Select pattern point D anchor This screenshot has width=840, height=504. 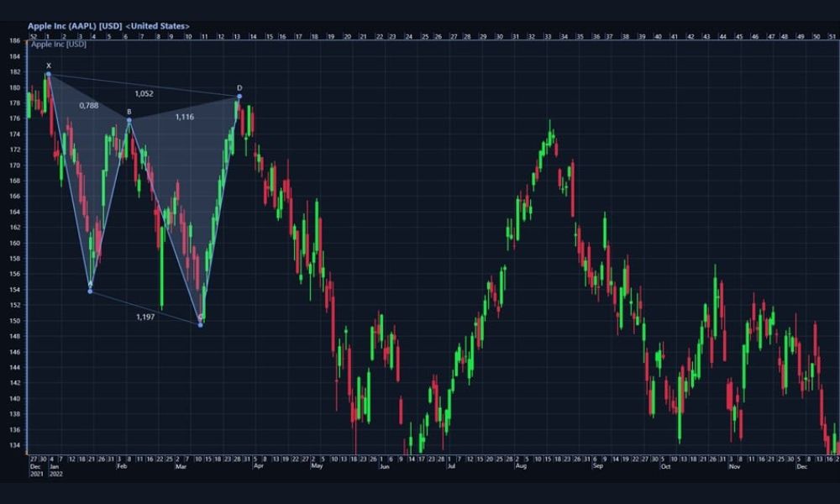click(x=239, y=96)
